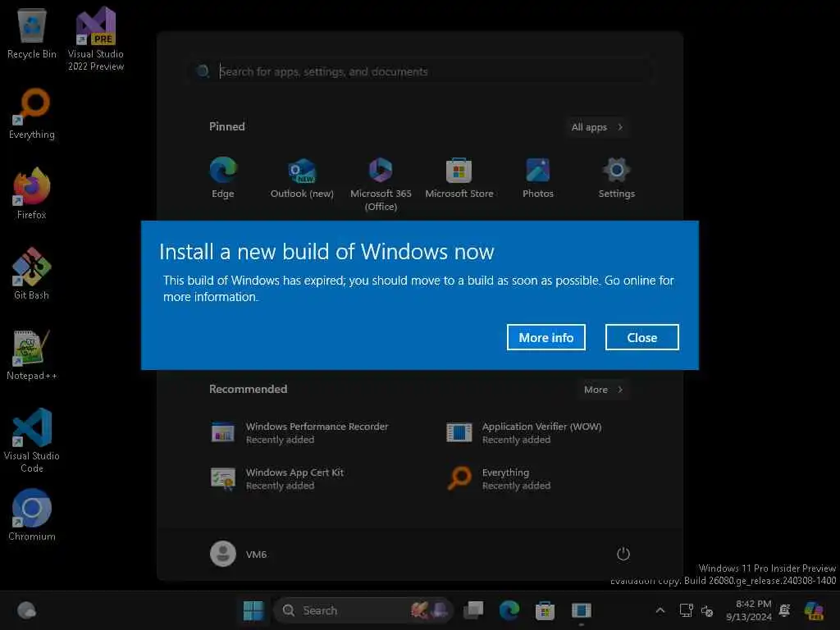Select the Firefox desktop shortcut
This screenshot has height=630, width=840.
click(32, 194)
